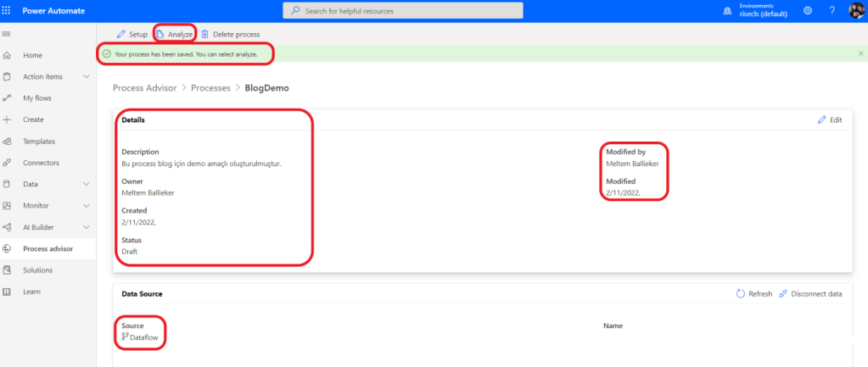The image size is (868, 367).
Task: Go to My flows
Action: [36, 98]
